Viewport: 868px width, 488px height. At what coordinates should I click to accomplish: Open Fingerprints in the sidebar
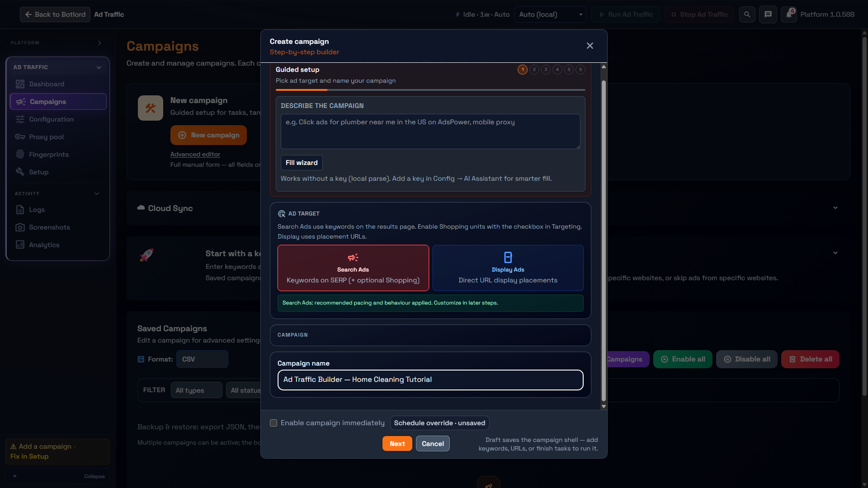click(x=58, y=155)
